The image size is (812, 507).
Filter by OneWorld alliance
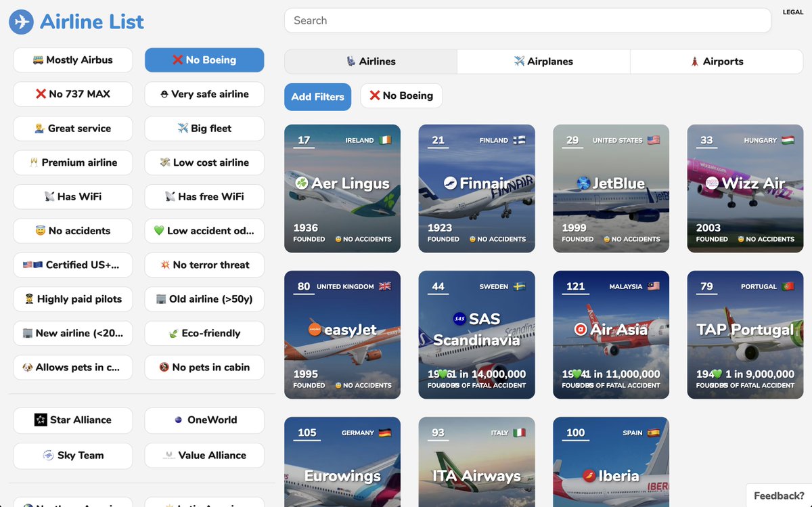pyautogui.click(x=204, y=420)
